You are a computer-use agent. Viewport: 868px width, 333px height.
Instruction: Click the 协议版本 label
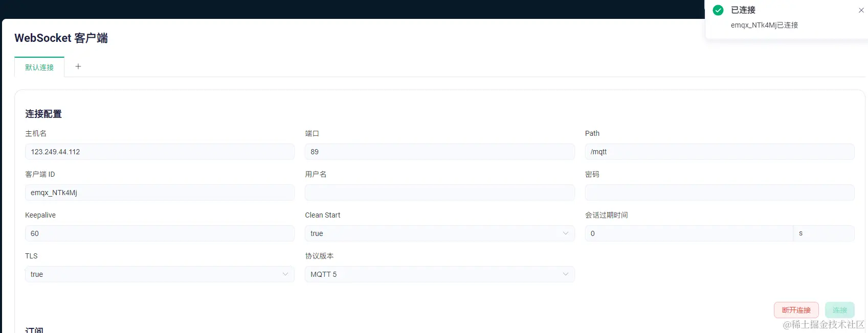[319, 256]
